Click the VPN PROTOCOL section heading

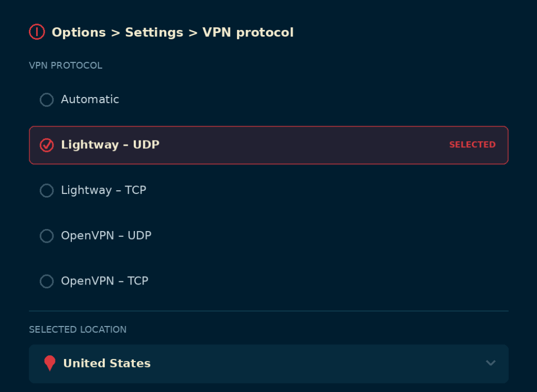pyautogui.click(x=66, y=66)
